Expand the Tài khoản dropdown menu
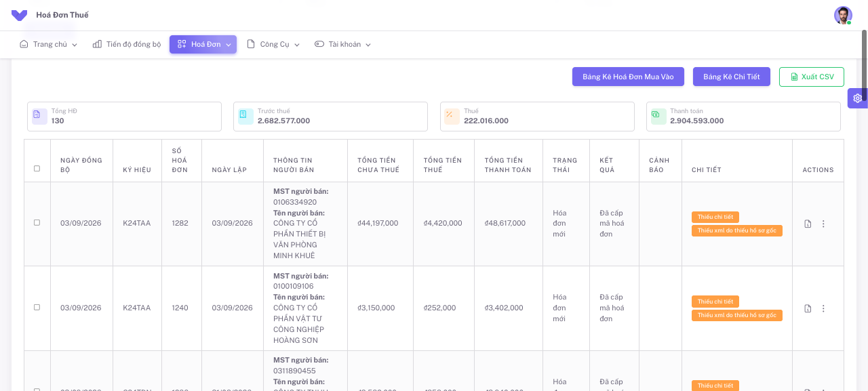The height and width of the screenshot is (391, 868). tap(368, 45)
